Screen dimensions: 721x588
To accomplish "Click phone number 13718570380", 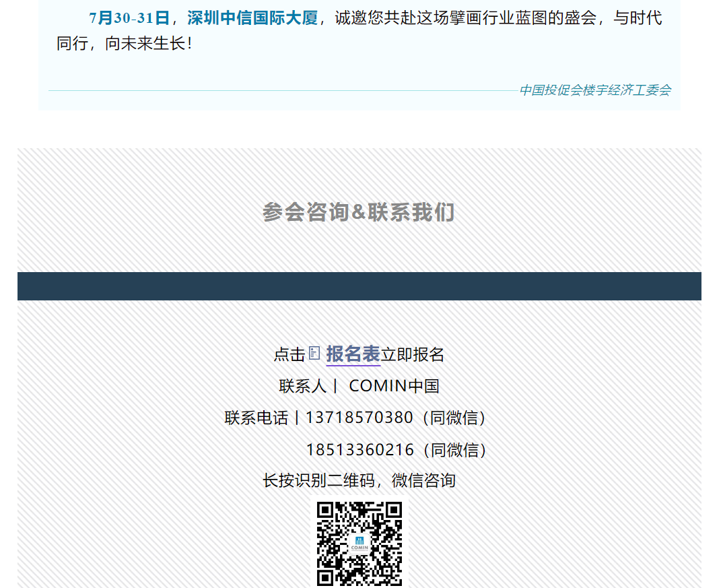I will point(359,418).
